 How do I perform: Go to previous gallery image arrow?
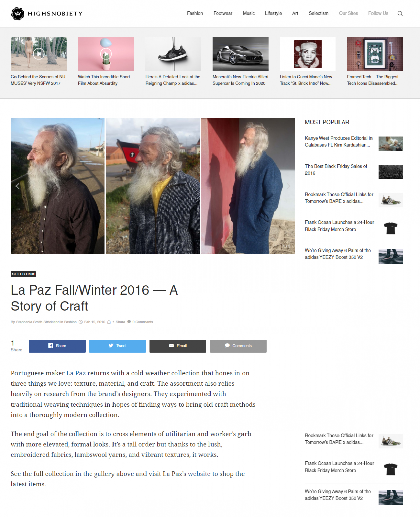coord(17,186)
